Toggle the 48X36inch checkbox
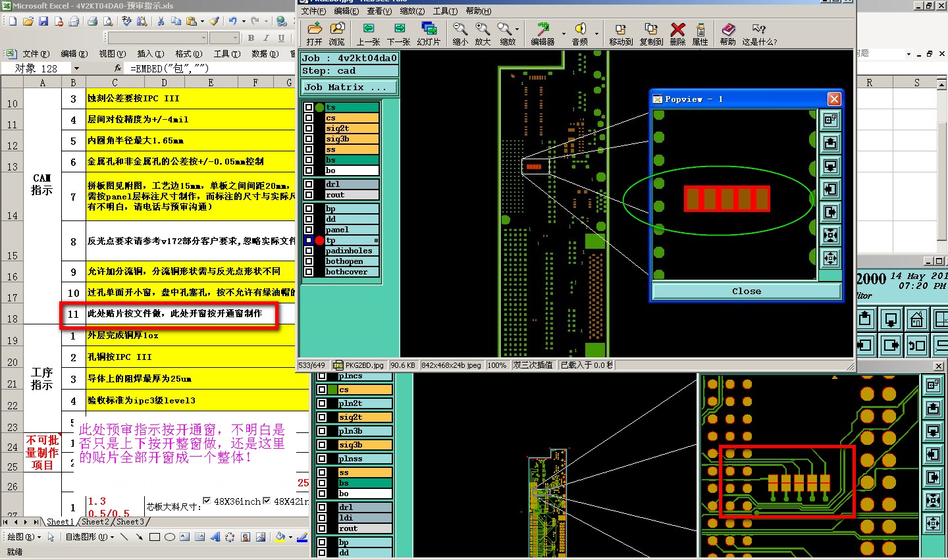 [207, 501]
